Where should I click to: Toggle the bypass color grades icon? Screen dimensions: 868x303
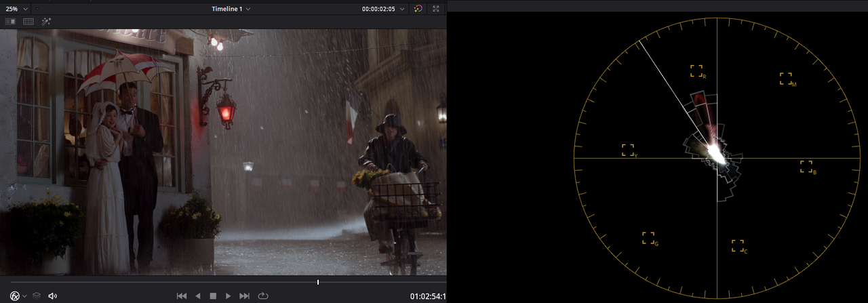(x=418, y=9)
